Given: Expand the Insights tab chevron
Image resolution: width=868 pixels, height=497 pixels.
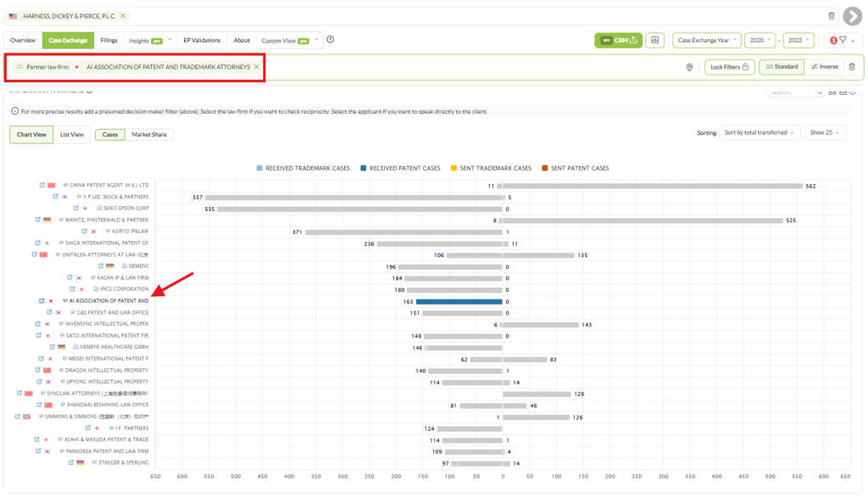Looking at the screenshot, I should click(170, 40).
